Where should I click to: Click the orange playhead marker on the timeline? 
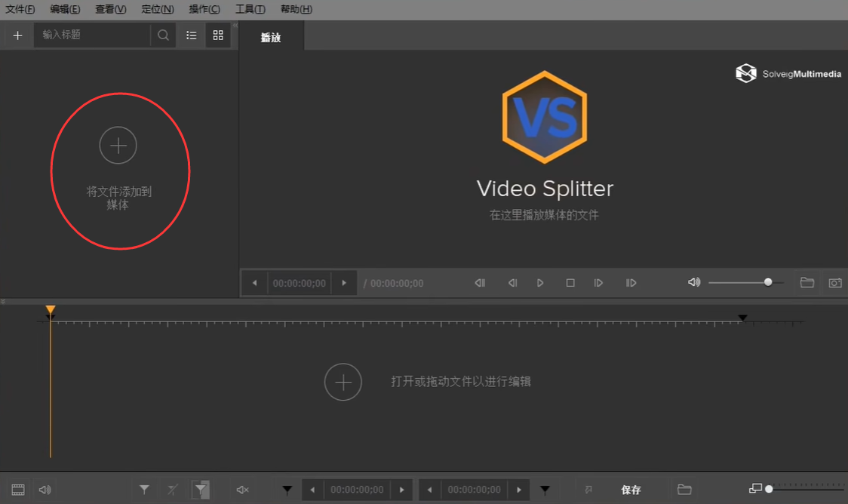click(x=51, y=310)
